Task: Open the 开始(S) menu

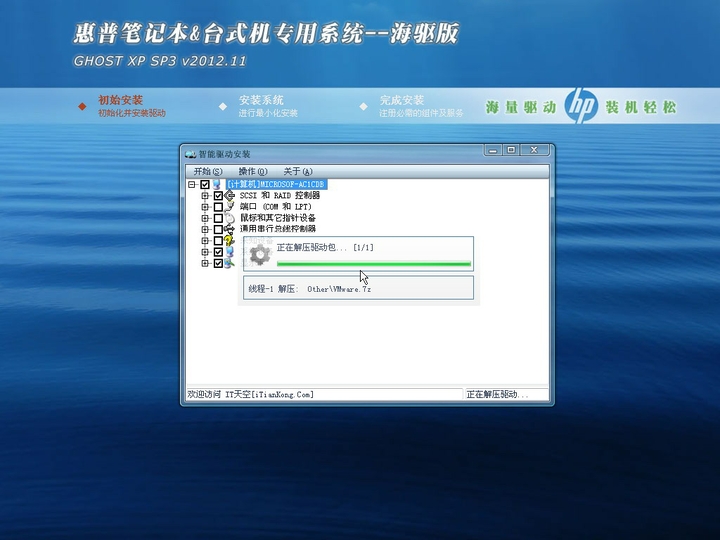Action: (x=208, y=171)
